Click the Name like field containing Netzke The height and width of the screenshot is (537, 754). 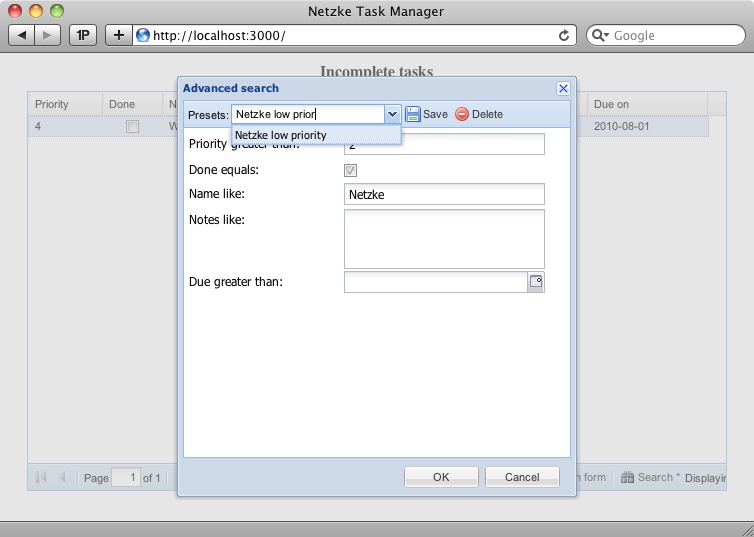444,194
